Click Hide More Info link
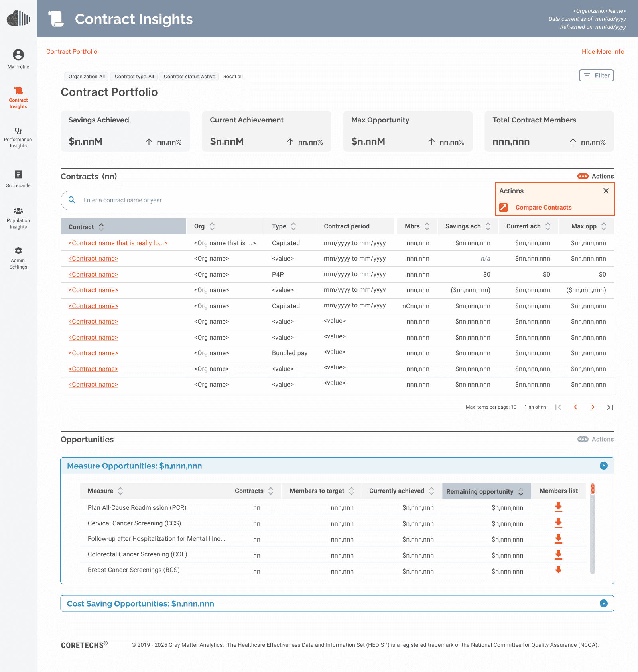 (x=603, y=51)
